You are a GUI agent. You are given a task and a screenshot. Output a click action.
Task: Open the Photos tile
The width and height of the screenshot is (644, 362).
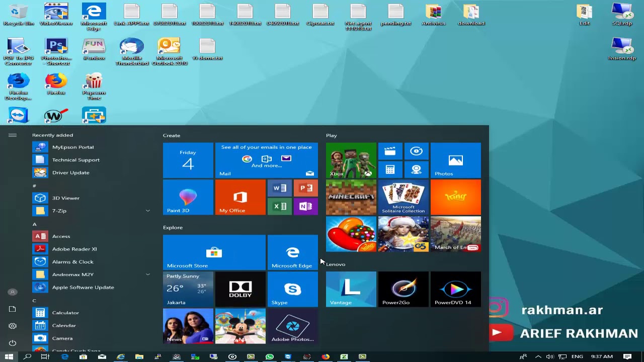455,160
